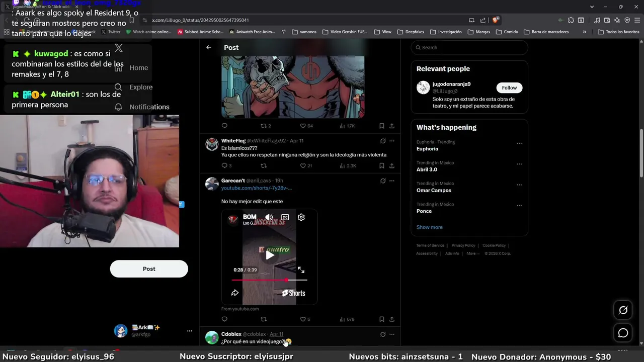Open Privacy Policy footer link
644x362 pixels.
pyautogui.click(x=463, y=245)
